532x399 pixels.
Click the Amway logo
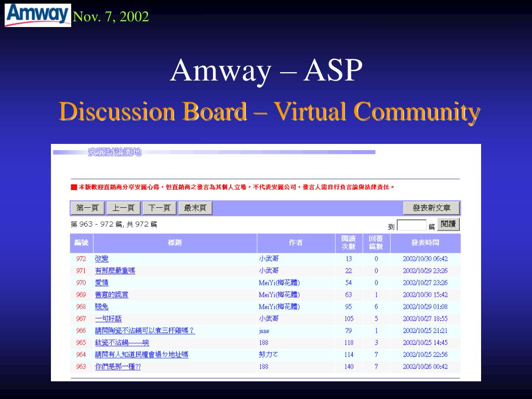click(37, 15)
